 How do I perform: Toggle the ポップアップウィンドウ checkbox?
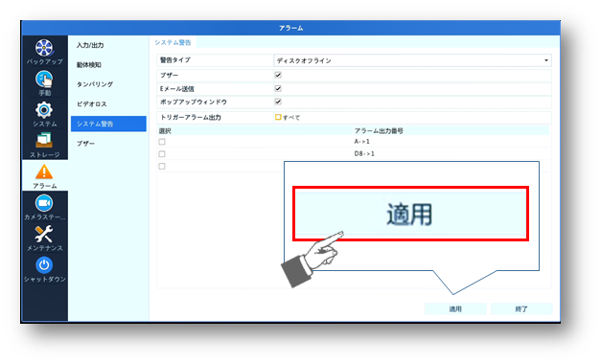pyautogui.click(x=278, y=102)
